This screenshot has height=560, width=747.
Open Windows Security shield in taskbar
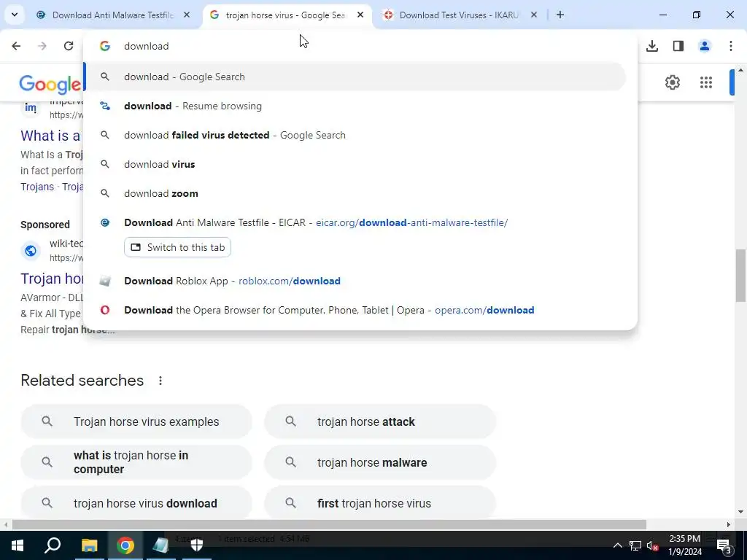coord(197,545)
